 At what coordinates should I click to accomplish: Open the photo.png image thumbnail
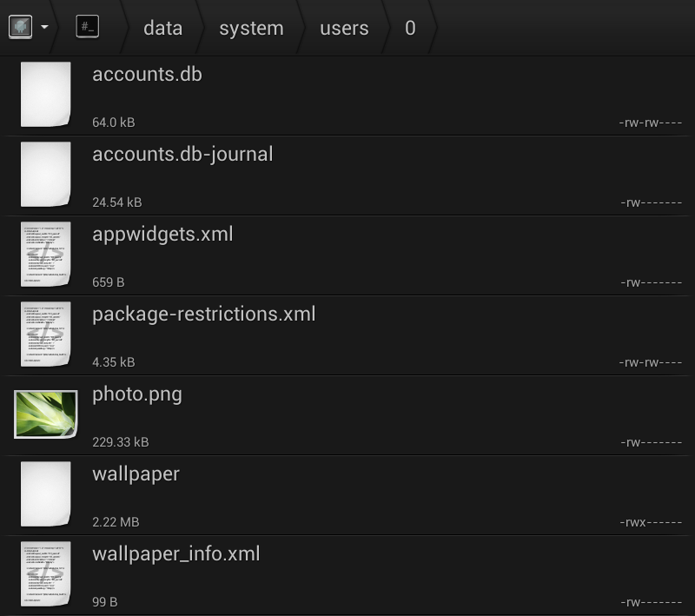[x=45, y=414]
